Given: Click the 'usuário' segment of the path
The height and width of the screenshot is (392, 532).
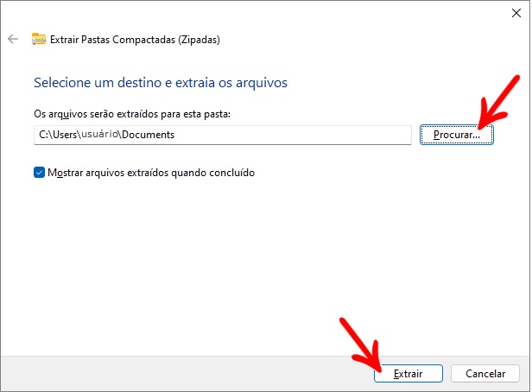Looking at the screenshot, I should [x=99, y=134].
